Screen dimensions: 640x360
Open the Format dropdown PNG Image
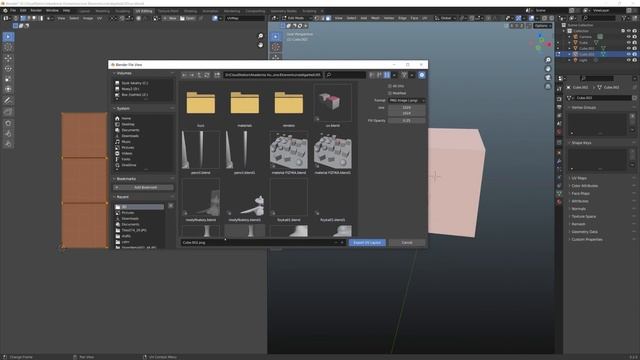coord(407,100)
